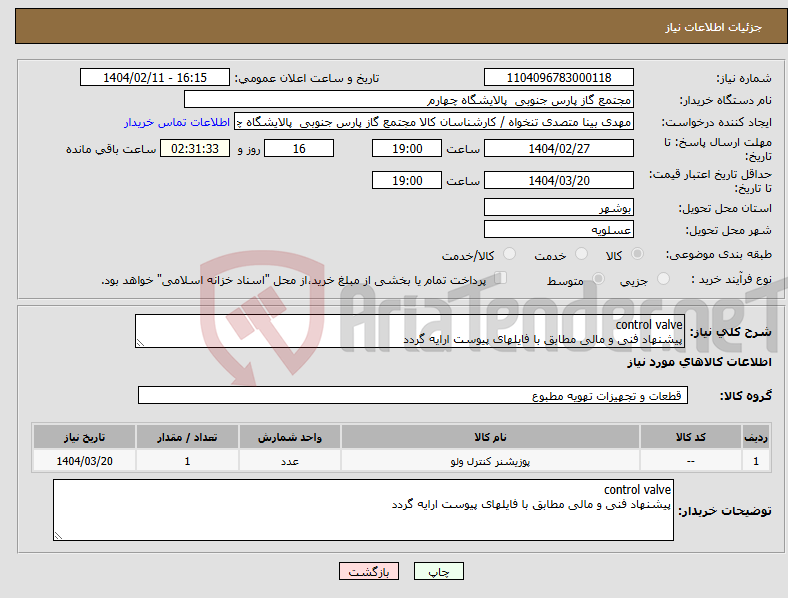Click the گروه کالا label

[x=746, y=395]
